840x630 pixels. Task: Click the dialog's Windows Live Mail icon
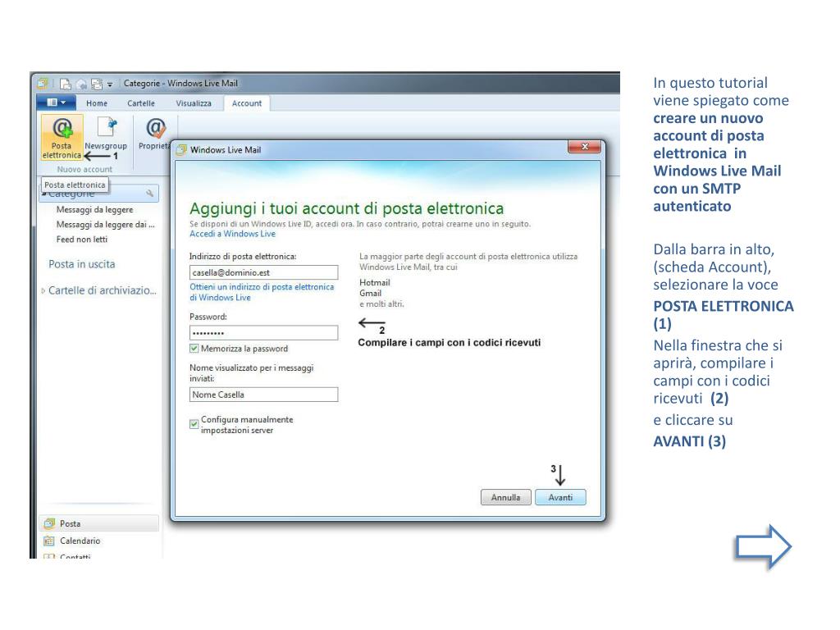[x=182, y=150]
